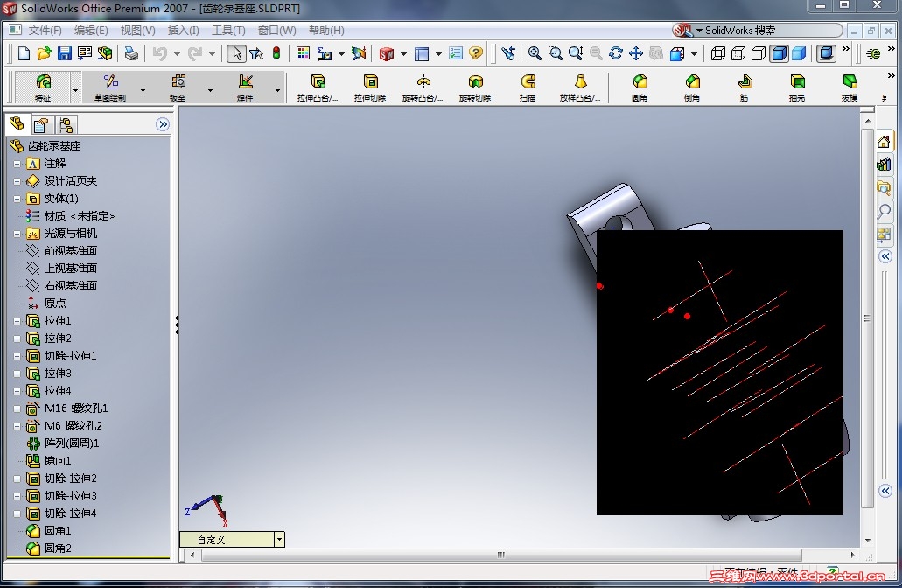Open the 插入(I) menu
This screenshot has width=902, height=588.
tap(183, 31)
